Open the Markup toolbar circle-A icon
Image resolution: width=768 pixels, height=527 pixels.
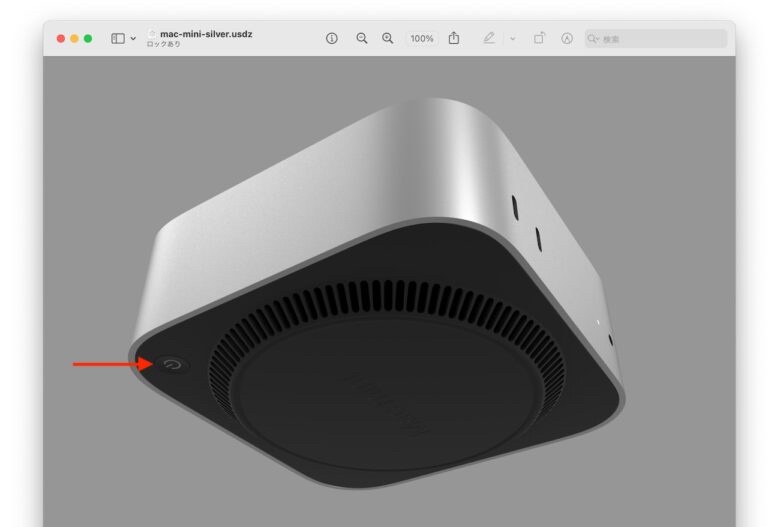click(567, 38)
